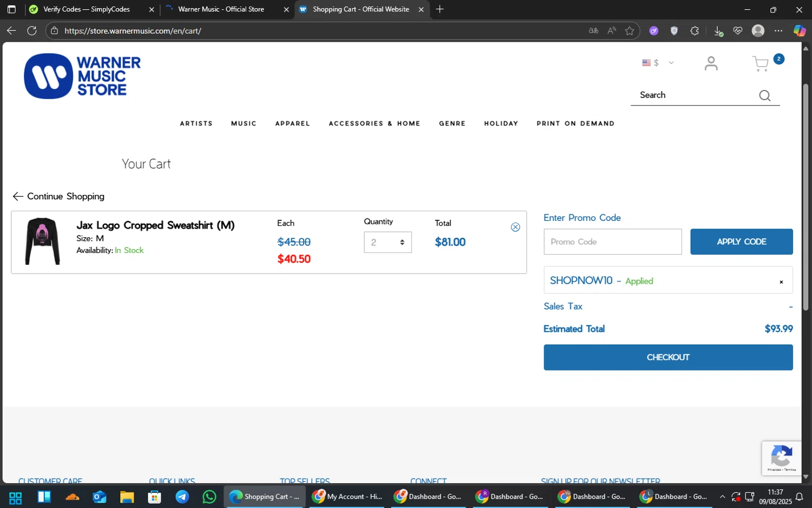Open the APPAREL menu
Image resolution: width=812 pixels, height=508 pixels.
coord(292,123)
